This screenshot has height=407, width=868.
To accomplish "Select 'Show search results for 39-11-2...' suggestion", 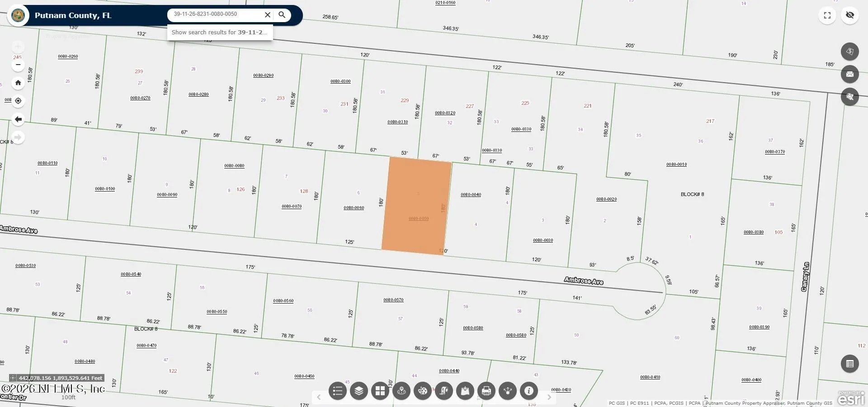I will click(x=220, y=33).
